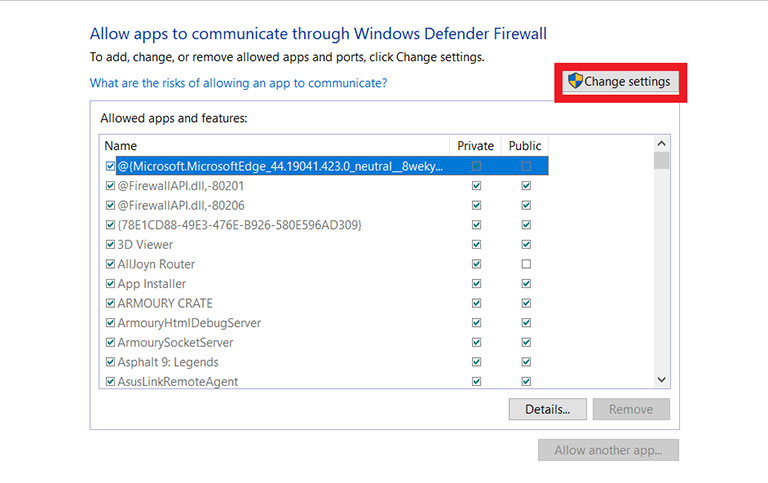This screenshot has width=768, height=483.
Task: Click the scroll down arrow of the app list
Action: click(x=661, y=380)
